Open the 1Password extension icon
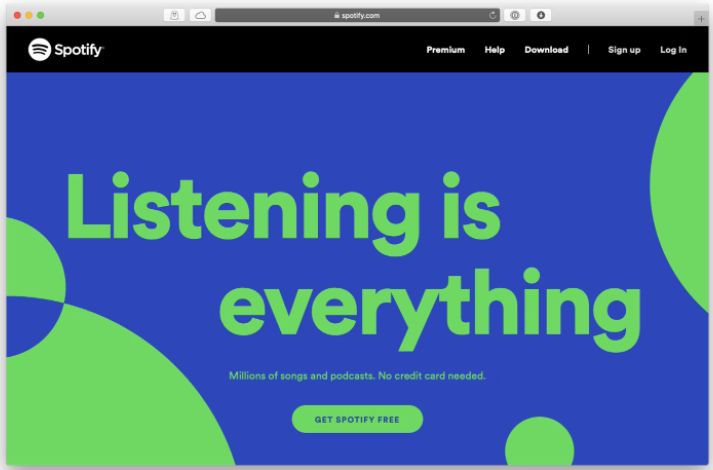 point(514,15)
